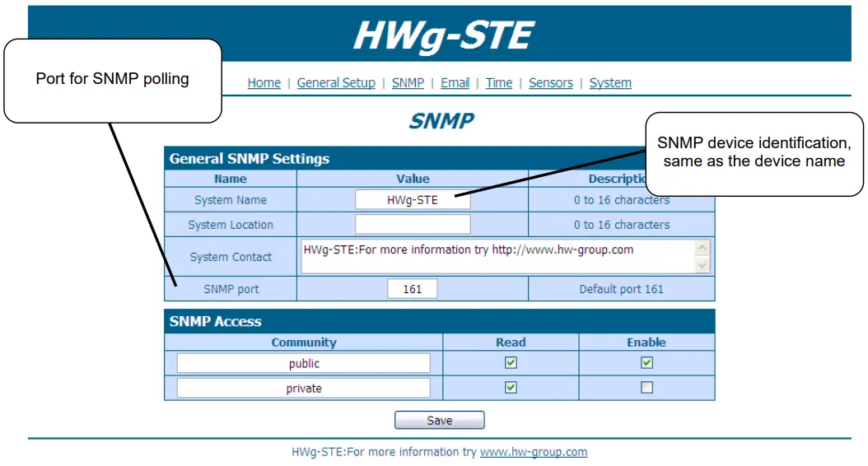Image resolution: width=868 pixels, height=466 pixels.
Task: Click the Read column header
Action: [x=511, y=342]
